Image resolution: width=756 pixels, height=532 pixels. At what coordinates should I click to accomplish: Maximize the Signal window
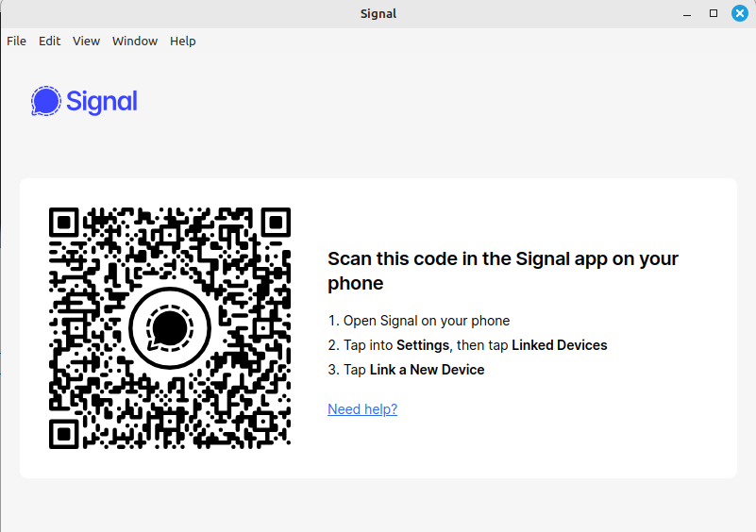click(x=714, y=13)
